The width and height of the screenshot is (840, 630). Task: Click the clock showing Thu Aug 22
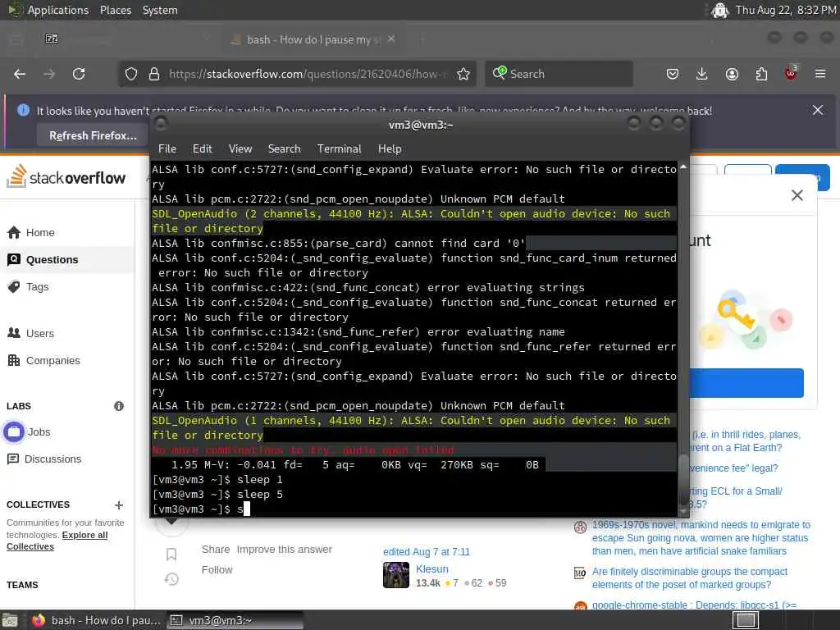click(786, 10)
